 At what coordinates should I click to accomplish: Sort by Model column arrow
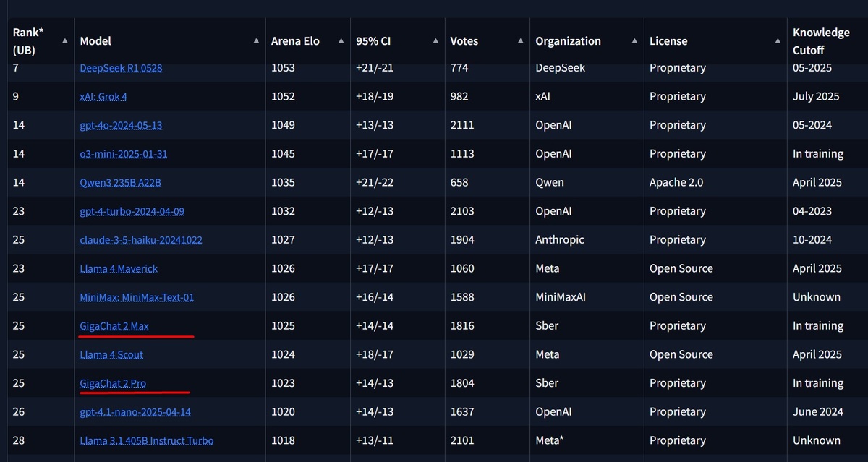coord(256,41)
